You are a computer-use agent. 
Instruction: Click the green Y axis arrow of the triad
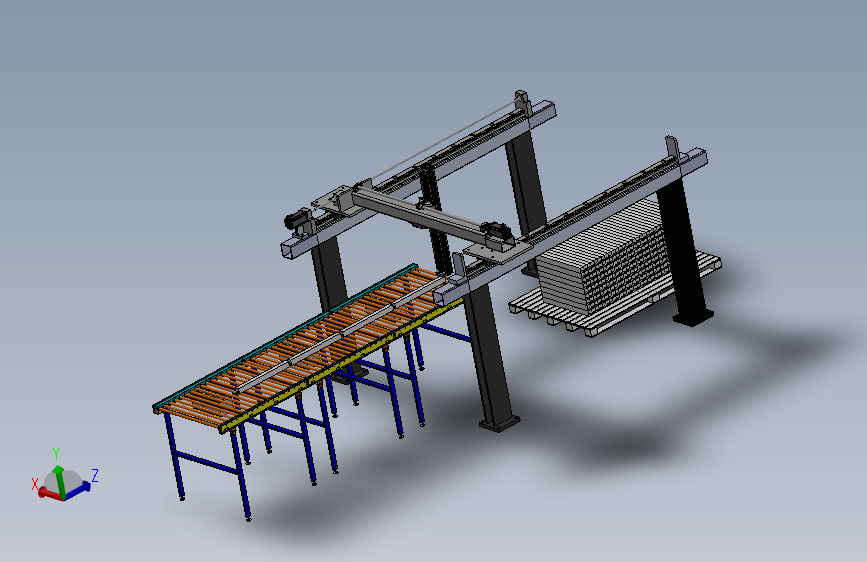click(x=59, y=481)
